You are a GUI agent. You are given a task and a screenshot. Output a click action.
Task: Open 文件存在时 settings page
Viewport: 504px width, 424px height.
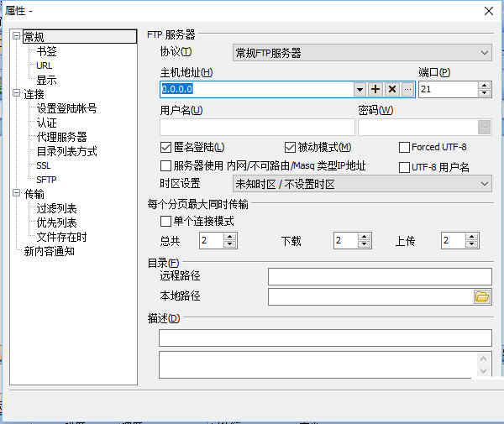tap(61, 237)
